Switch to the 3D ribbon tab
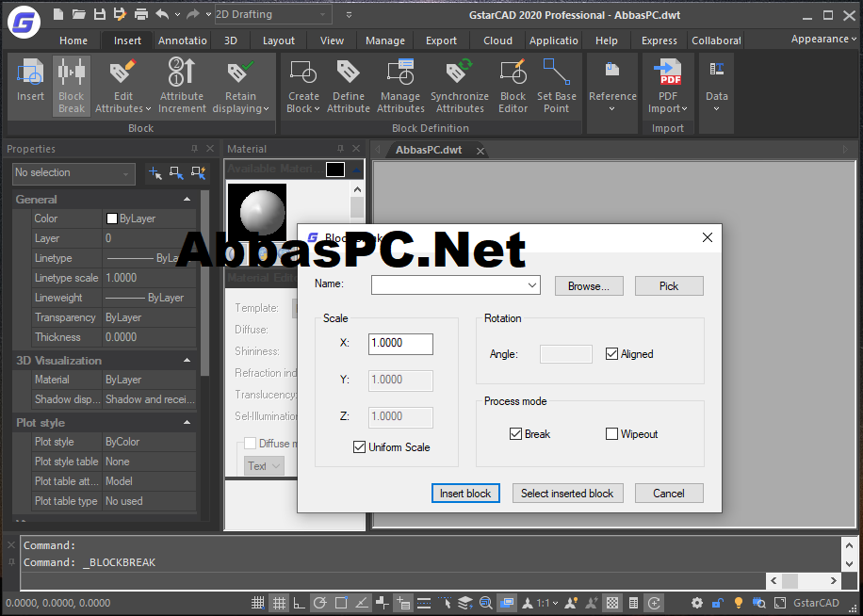 (231, 41)
